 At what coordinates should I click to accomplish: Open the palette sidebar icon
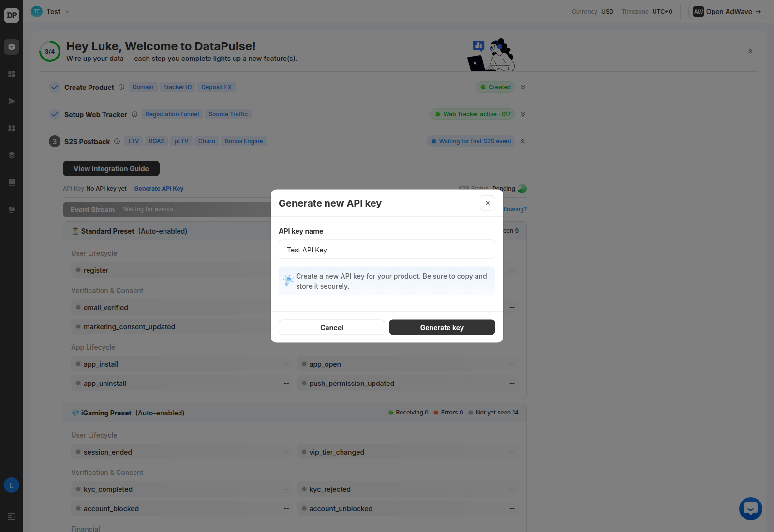click(12, 209)
